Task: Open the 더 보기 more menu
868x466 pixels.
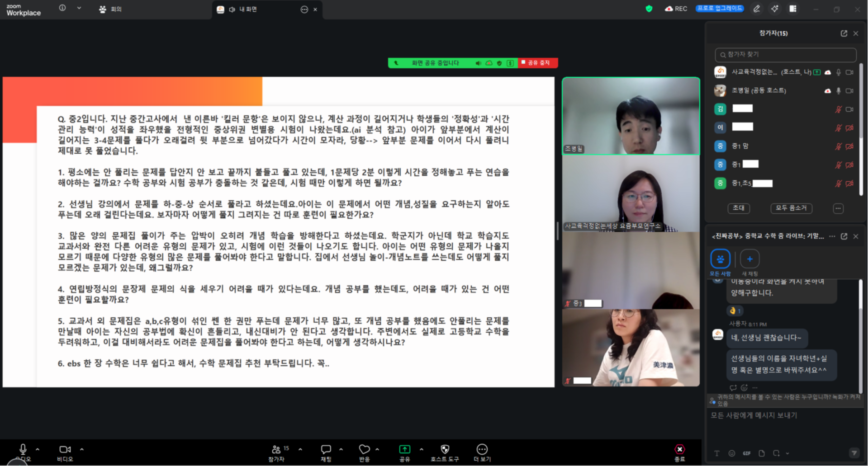Action: coord(482,452)
